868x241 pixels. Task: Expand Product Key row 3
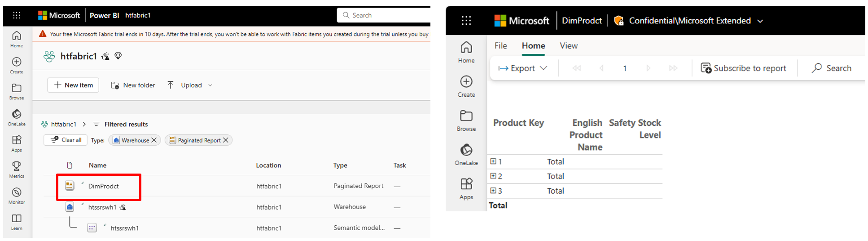pyautogui.click(x=493, y=191)
